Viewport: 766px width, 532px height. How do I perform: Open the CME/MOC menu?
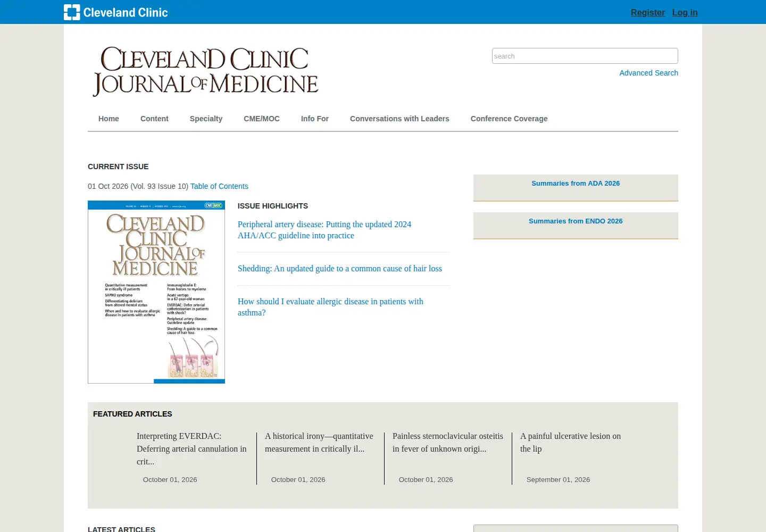pos(262,119)
